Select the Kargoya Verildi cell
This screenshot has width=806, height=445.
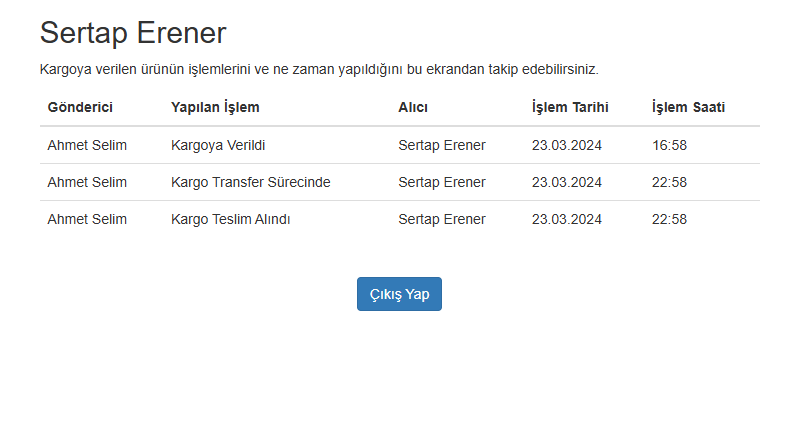click(218, 145)
